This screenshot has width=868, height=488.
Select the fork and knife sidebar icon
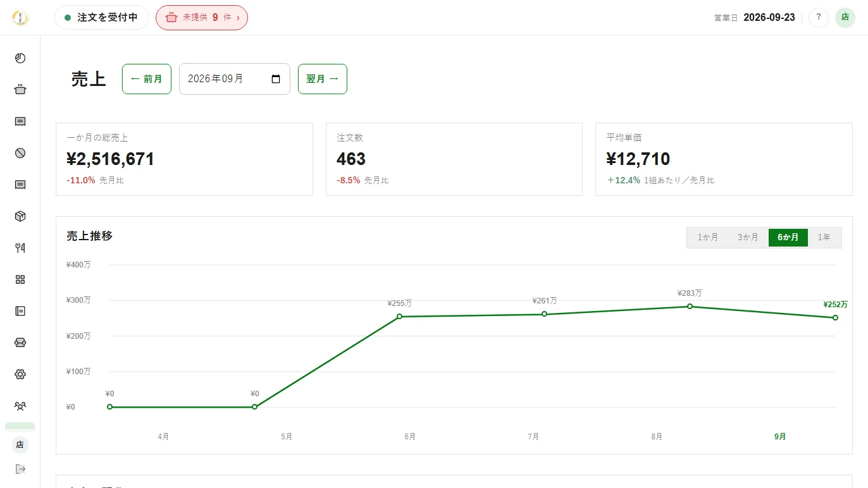pyautogui.click(x=20, y=248)
